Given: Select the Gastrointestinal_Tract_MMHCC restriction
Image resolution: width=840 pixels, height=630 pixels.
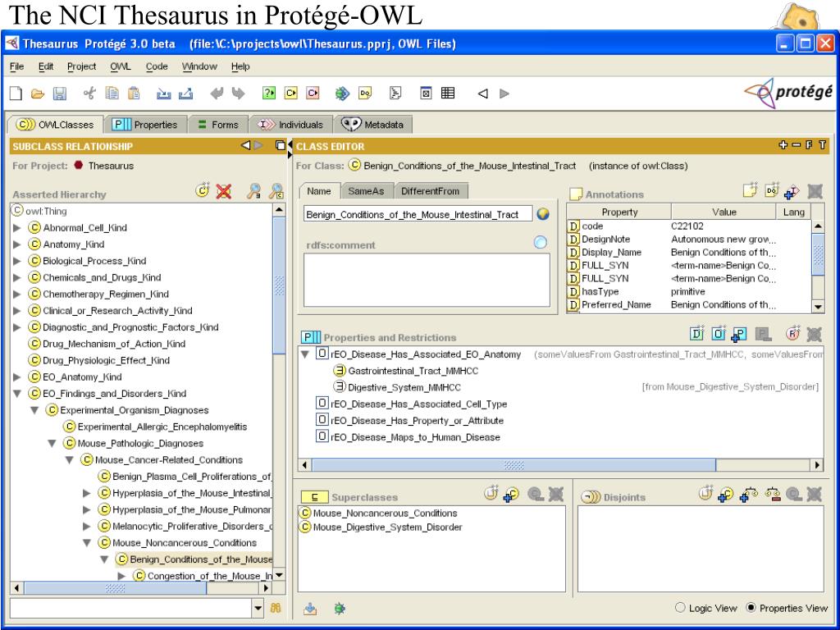Looking at the screenshot, I should [413, 371].
